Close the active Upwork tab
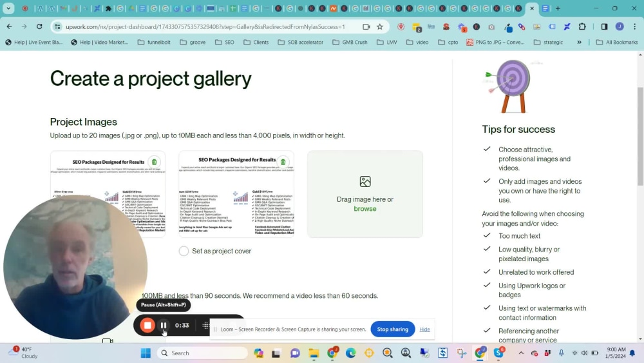The image size is (644, 363). point(532,8)
